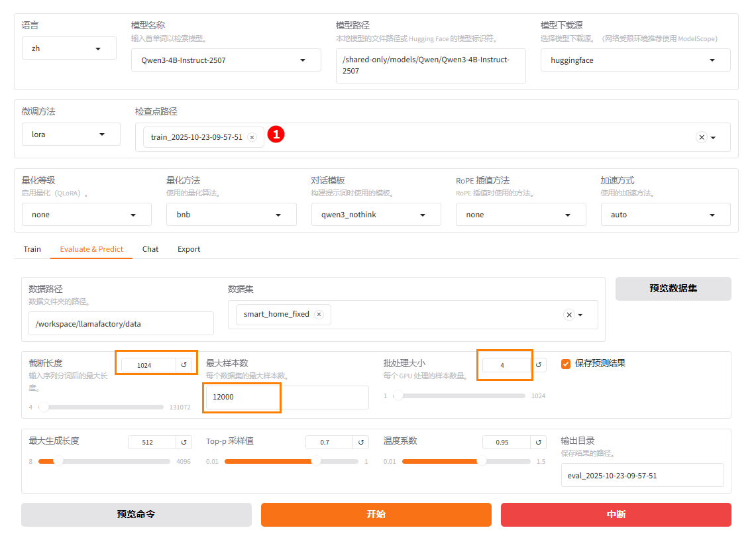Reset 温度系数 using the refresh icon
Image resolution: width=756 pixels, height=534 pixels.
coord(539,442)
